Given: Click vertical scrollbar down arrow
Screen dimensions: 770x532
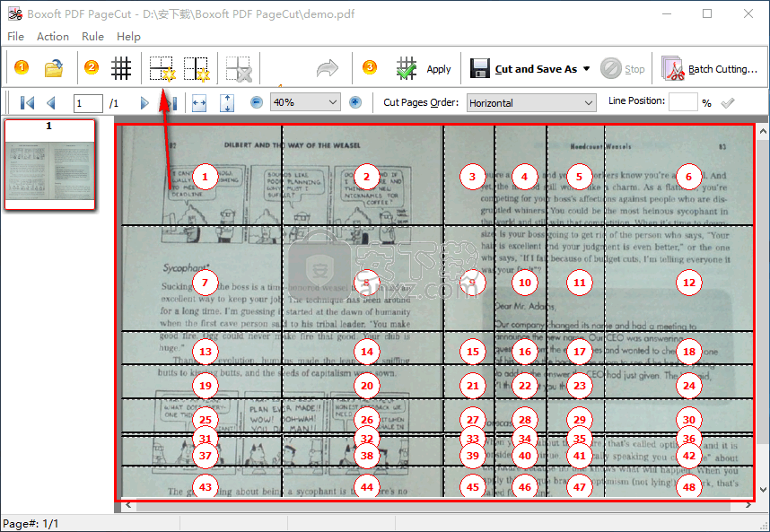Looking at the screenshot, I should [763, 489].
